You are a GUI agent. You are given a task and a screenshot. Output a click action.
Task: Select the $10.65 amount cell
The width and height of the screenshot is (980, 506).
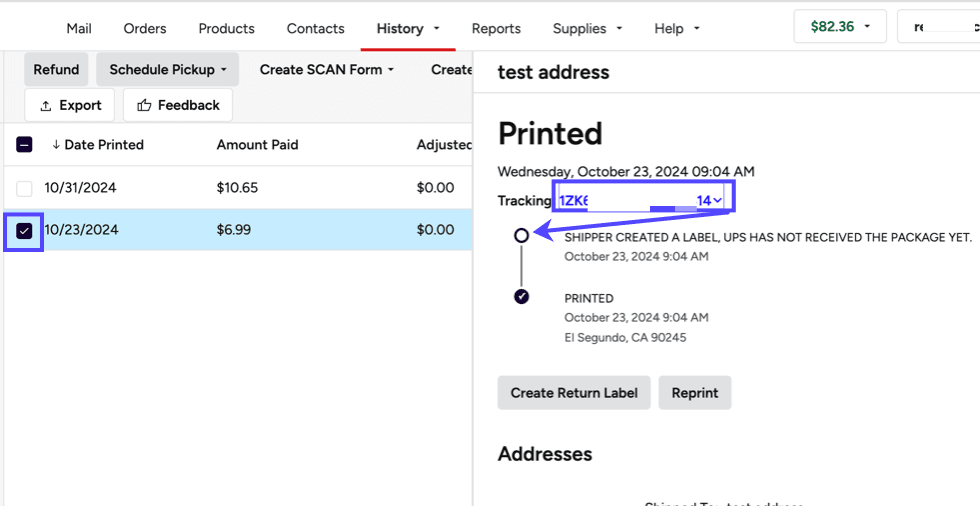238,187
